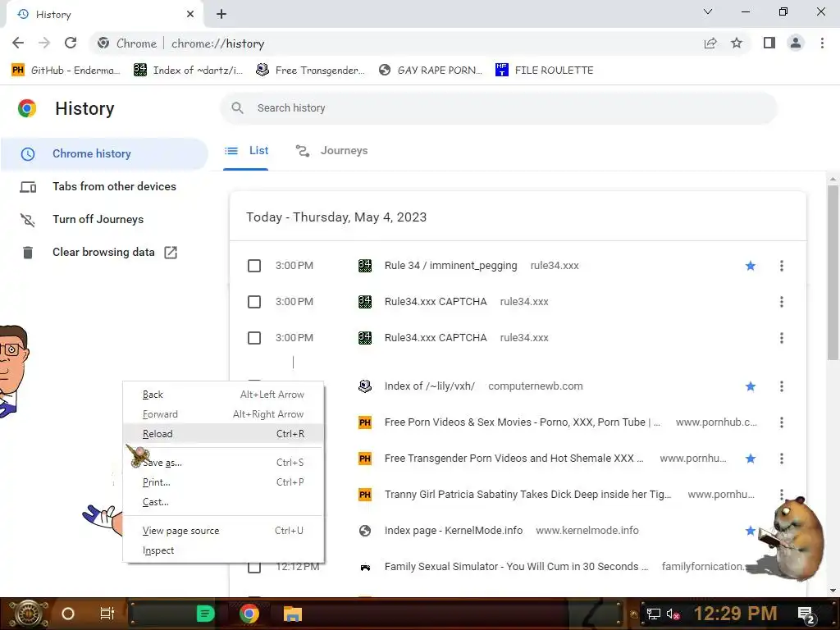
Task: Open a new tab with plus icon
Action: [221, 14]
